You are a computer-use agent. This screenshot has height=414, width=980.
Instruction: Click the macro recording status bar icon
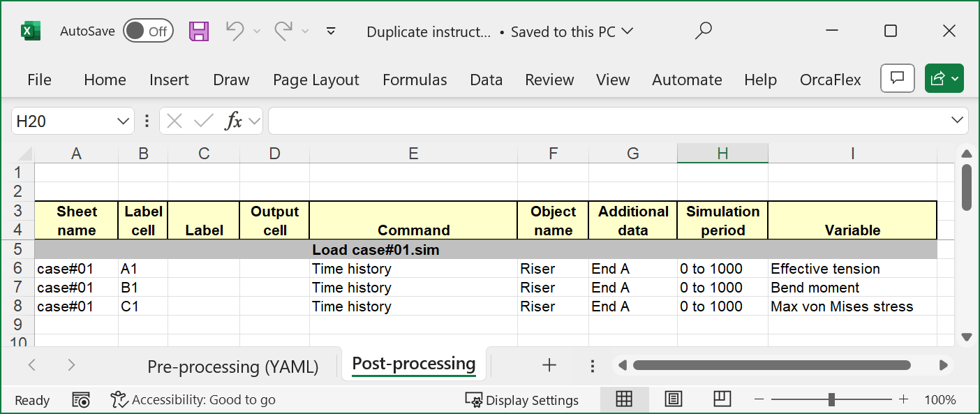[x=81, y=400]
